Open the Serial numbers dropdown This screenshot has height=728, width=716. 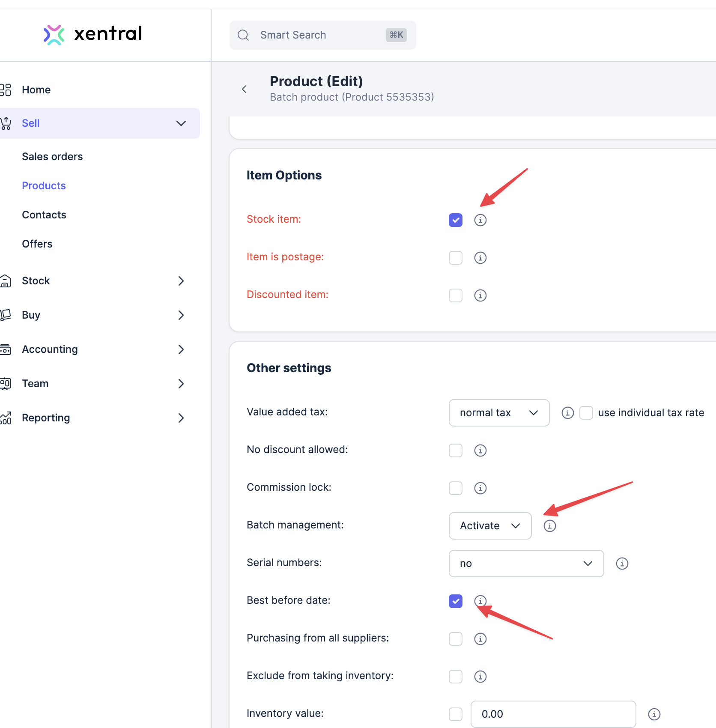[526, 564]
